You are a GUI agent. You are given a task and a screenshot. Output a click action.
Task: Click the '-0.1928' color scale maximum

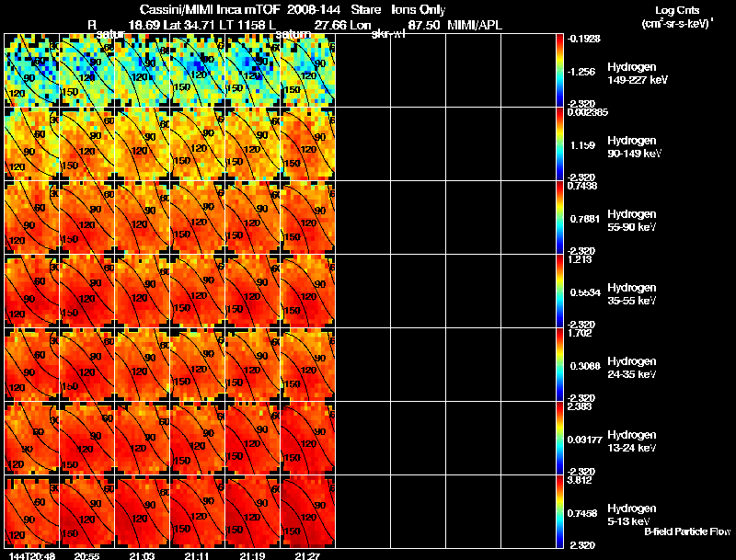(584, 39)
